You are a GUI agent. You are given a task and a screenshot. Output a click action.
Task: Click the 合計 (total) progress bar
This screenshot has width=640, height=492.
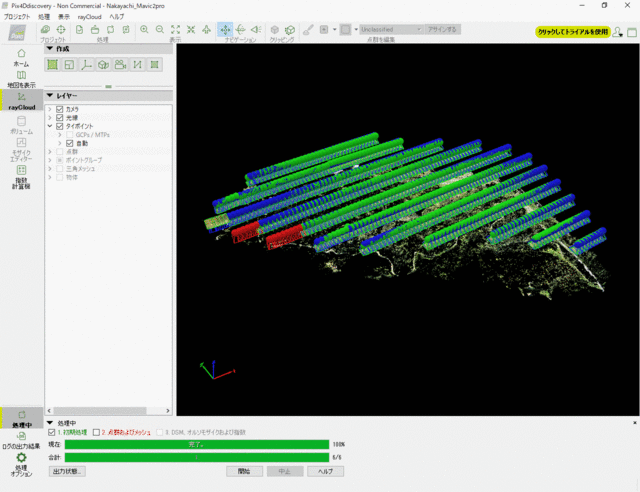pyautogui.click(x=197, y=457)
